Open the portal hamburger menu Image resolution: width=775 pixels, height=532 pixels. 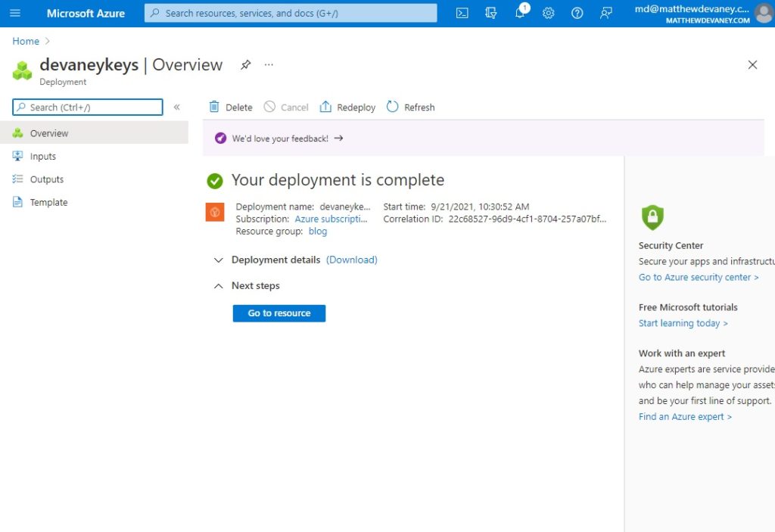click(x=14, y=13)
